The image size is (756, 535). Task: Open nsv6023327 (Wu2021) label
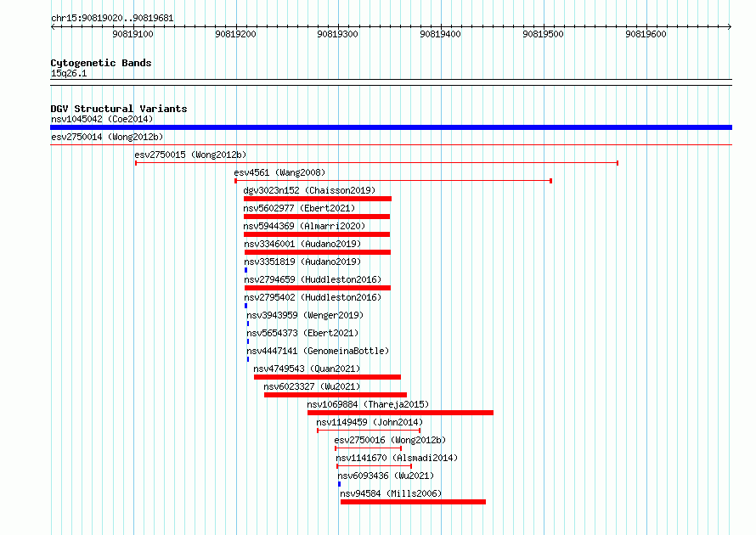(312, 386)
